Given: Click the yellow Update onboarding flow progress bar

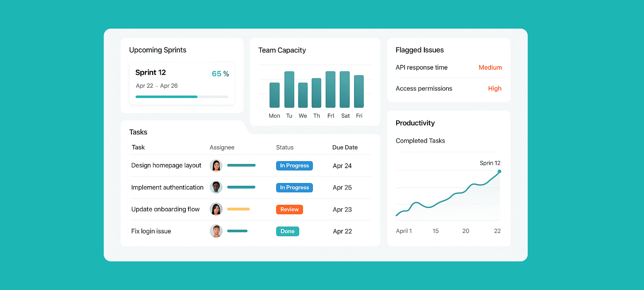Looking at the screenshot, I should [238, 209].
